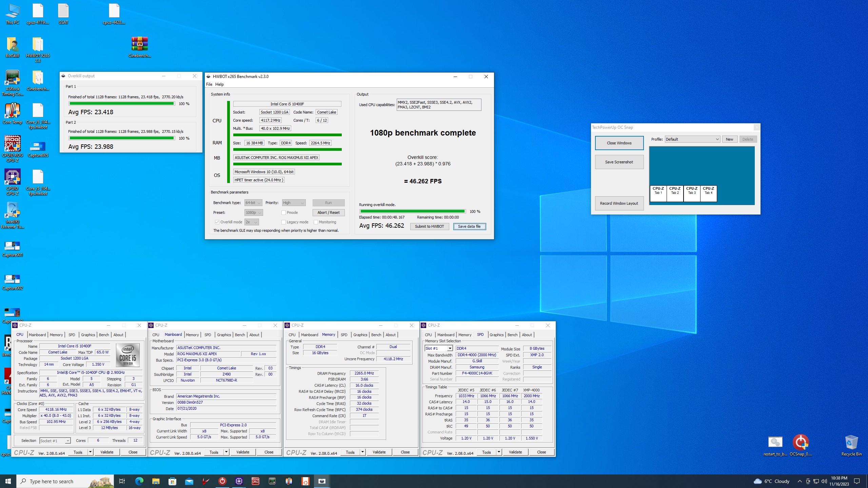The image size is (868, 488).
Task: Open the notification center icon
Action: pos(857,481)
